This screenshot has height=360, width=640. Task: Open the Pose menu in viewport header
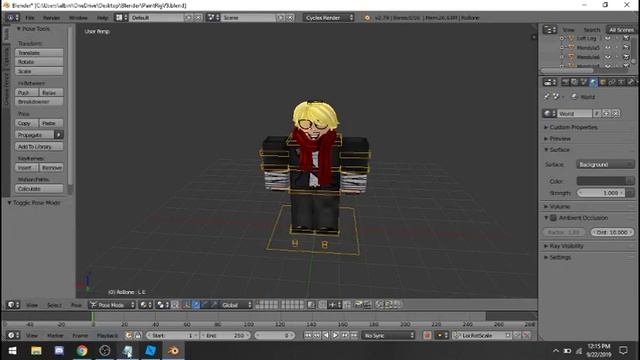point(76,305)
